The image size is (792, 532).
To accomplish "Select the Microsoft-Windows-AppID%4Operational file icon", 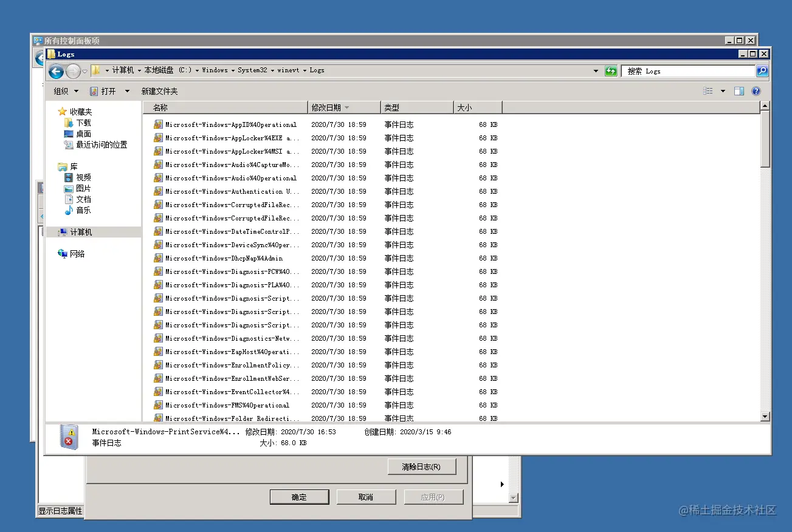I will coord(158,124).
